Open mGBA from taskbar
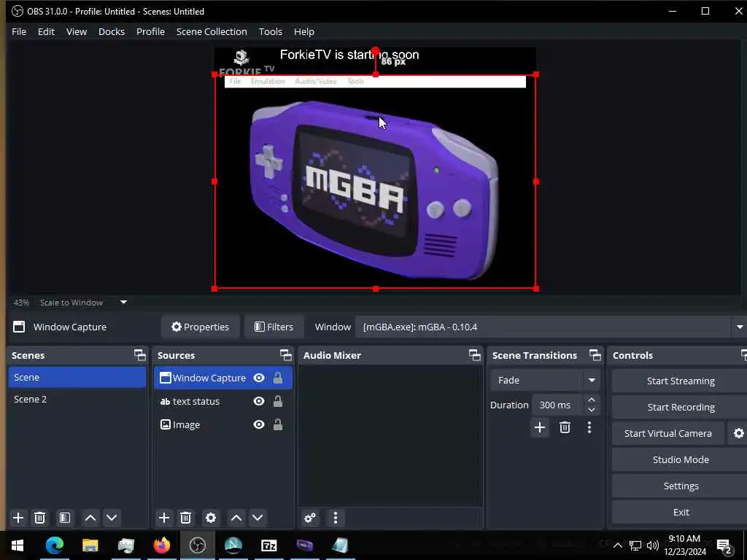The height and width of the screenshot is (560, 747). pyautogui.click(x=304, y=545)
